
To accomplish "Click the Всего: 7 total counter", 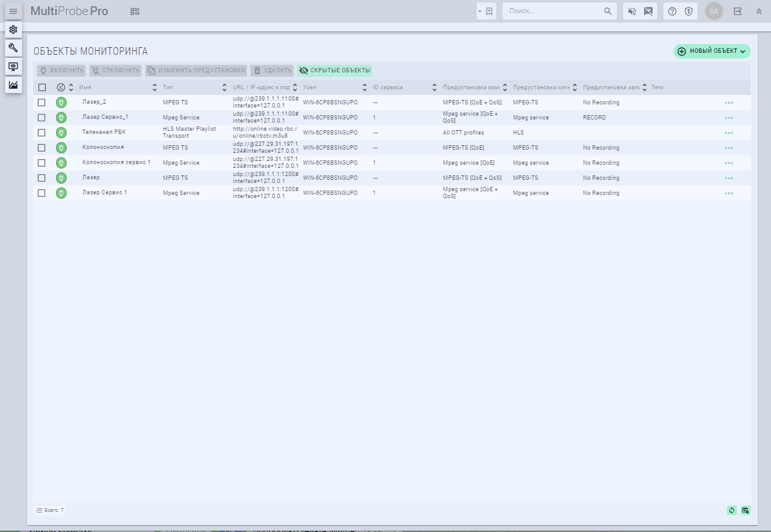I will pos(50,510).
